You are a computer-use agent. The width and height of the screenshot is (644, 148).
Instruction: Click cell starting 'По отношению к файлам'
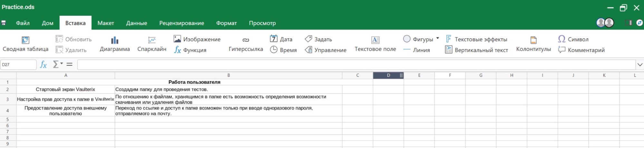click(x=228, y=99)
